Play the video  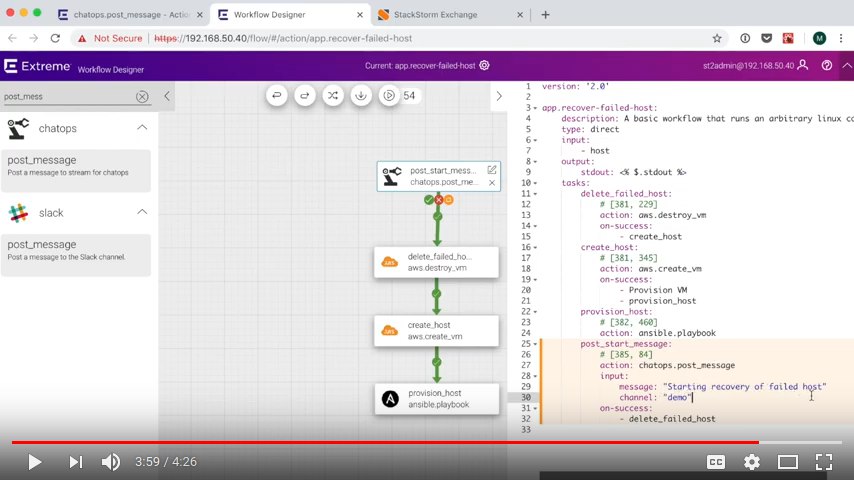click(34, 462)
